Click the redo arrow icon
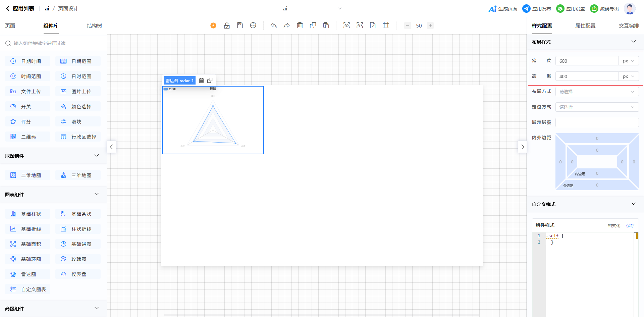644x317 pixels. [x=286, y=25]
